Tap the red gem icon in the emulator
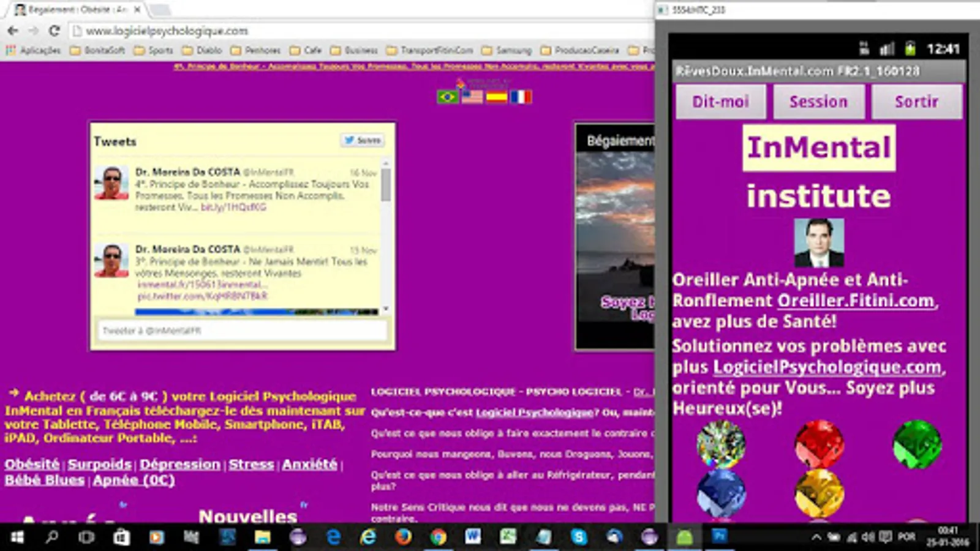The height and width of the screenshot is (551, 980). tap(819, 444)
